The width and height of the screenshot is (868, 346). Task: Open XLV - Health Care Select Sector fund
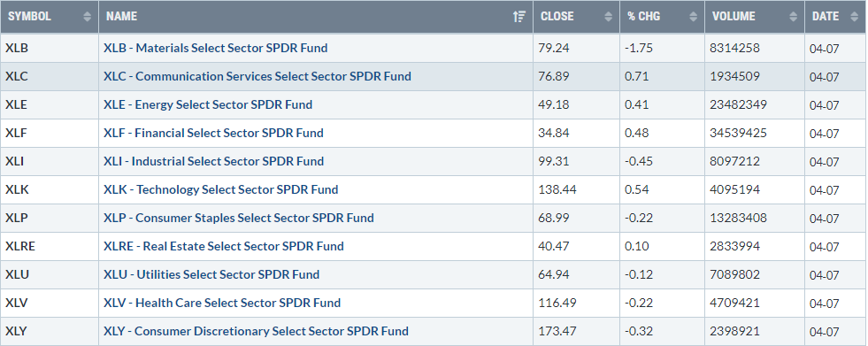point(222,303)
